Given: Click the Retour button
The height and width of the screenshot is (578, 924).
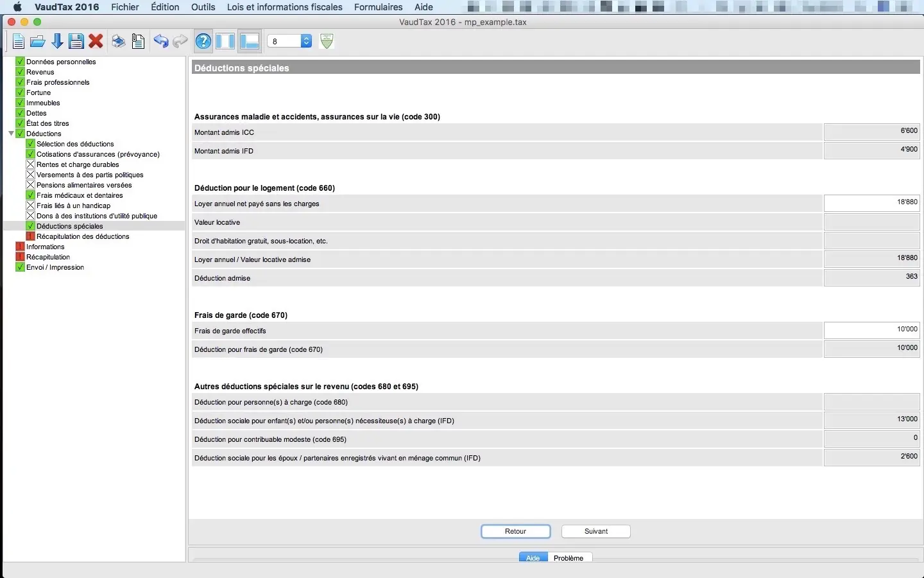Looking at the screenshot, I should (516, 532).
